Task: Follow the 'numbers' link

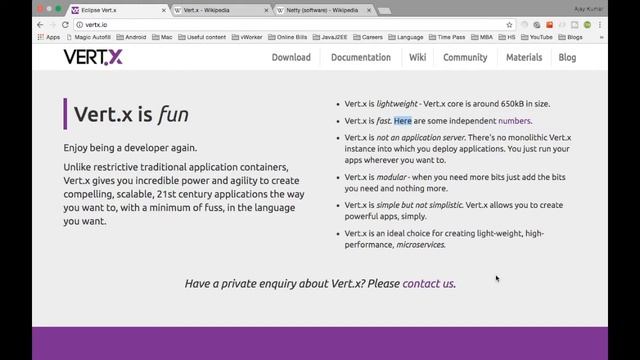Action: click(514, 121)
